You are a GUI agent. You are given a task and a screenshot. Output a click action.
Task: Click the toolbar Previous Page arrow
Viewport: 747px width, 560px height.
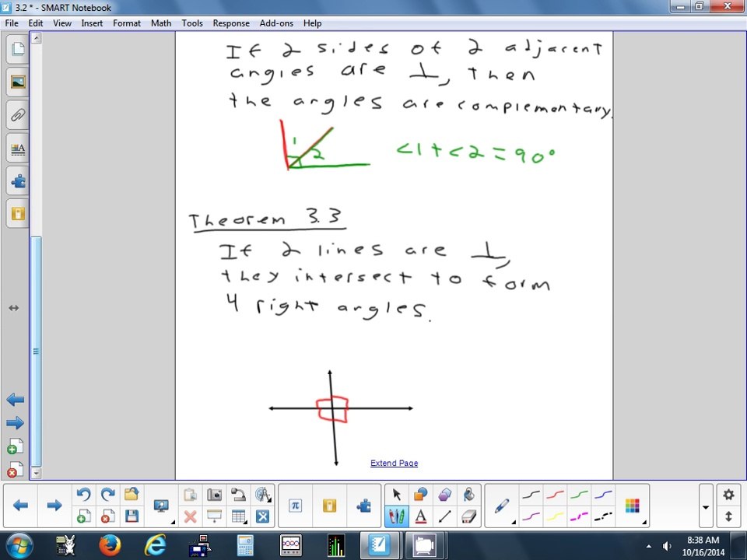20,506
